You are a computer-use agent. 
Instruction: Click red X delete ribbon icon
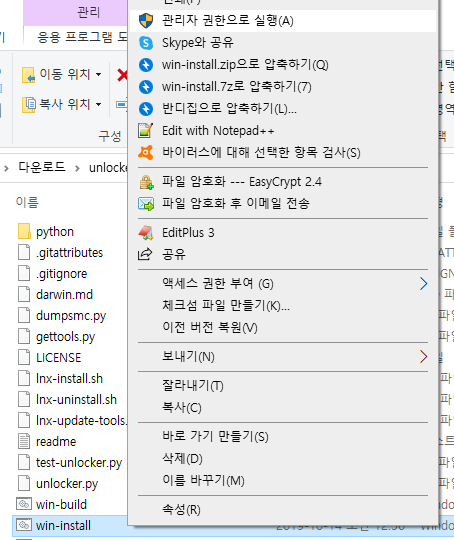(122, 75)
